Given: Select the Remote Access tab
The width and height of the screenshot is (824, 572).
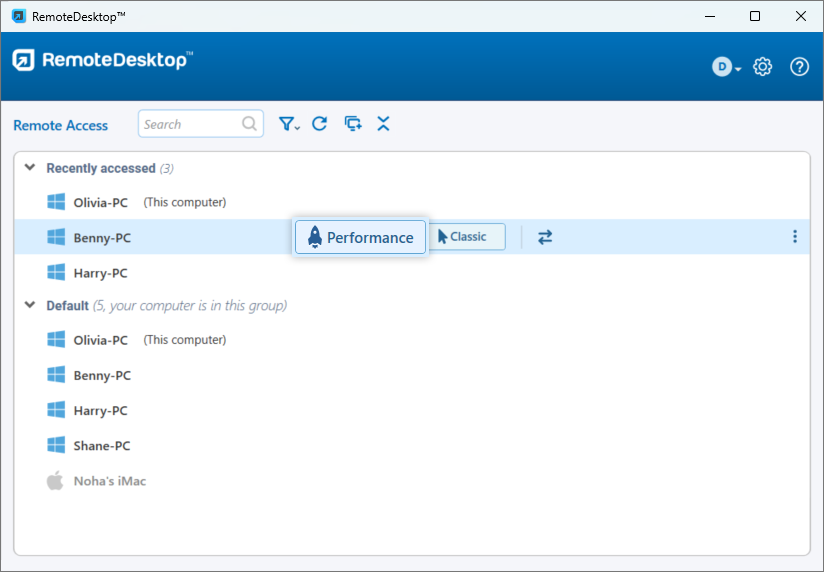Looking at the screenshot, I should click(61, 125).
